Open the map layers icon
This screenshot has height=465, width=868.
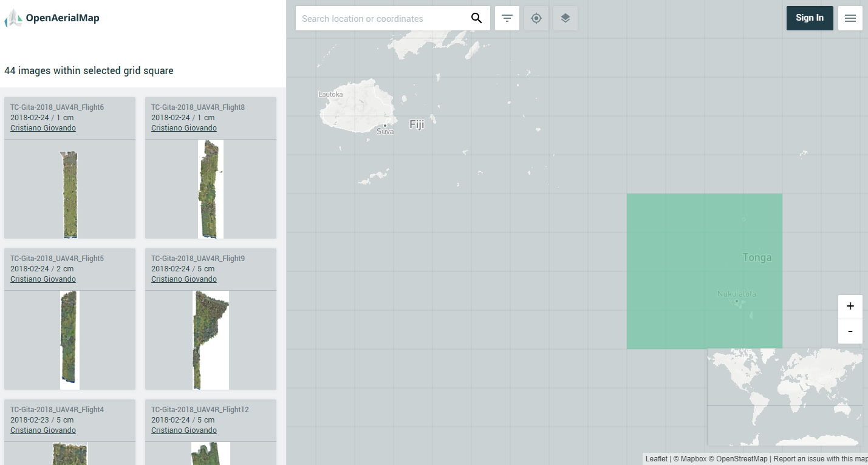(x=566, y=18)
